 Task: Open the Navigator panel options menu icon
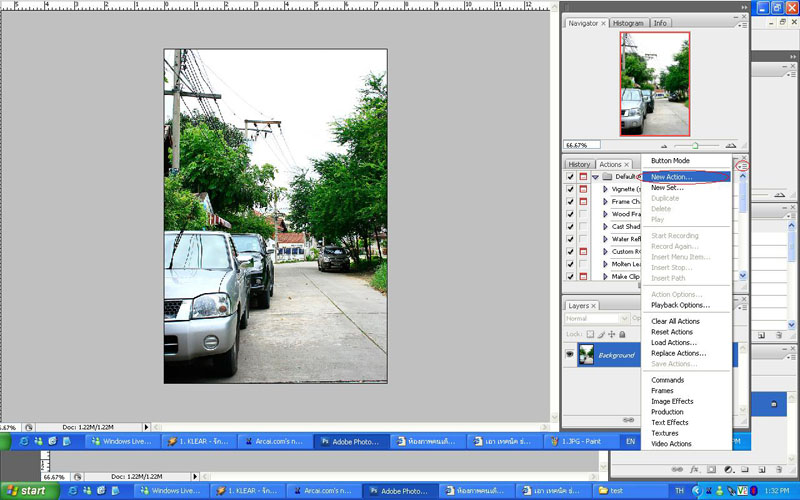pyautogui.click(x=743, y=24)
